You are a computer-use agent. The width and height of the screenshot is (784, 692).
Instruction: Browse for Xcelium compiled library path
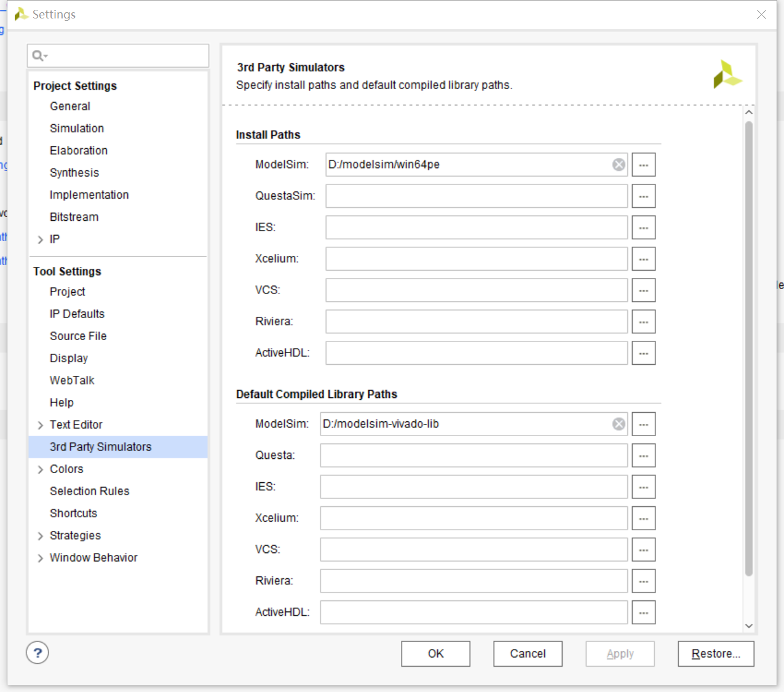(x=643, y=519)
